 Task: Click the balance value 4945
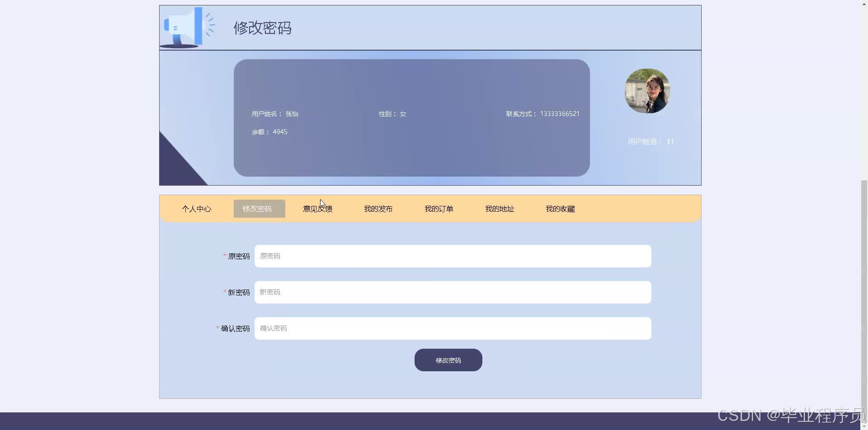coord(280,132)
